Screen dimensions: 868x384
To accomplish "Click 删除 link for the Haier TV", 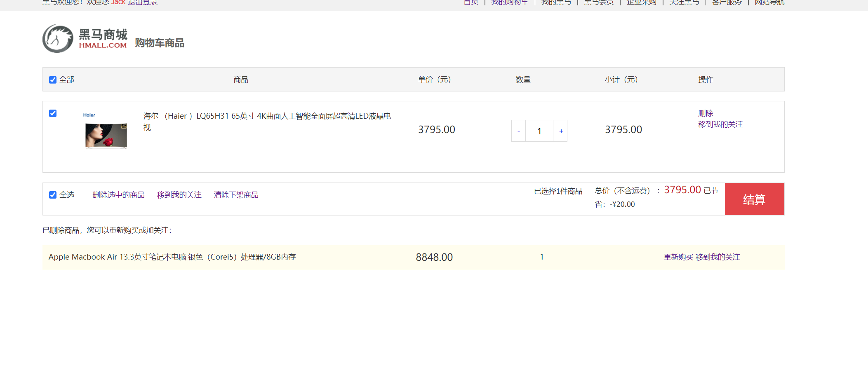I will [x=706, y=113].
